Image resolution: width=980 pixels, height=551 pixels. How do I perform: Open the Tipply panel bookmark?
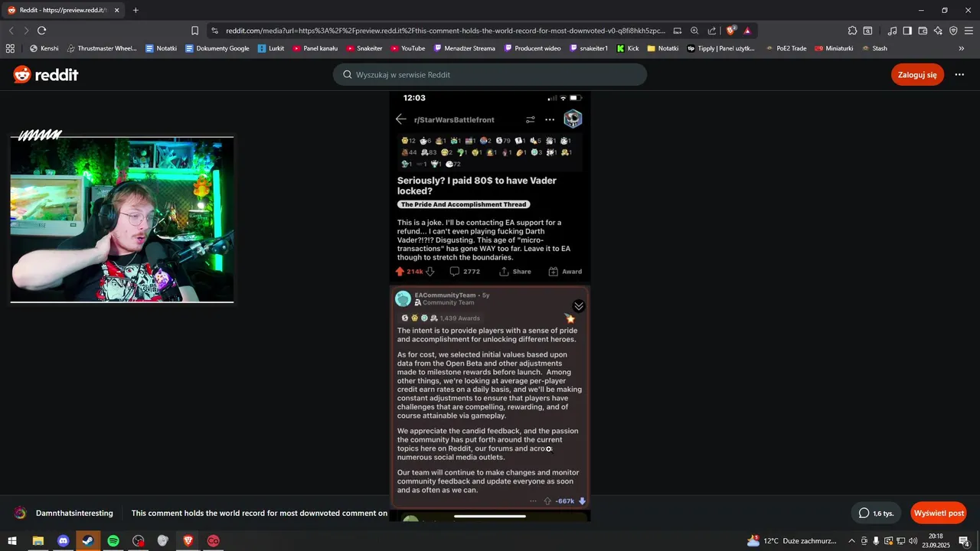[x=720, y=48]
